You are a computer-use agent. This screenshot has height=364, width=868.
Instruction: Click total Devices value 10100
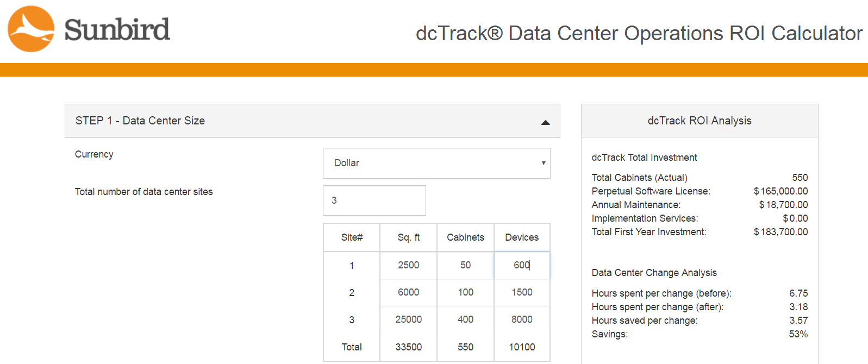coord(522,347)
